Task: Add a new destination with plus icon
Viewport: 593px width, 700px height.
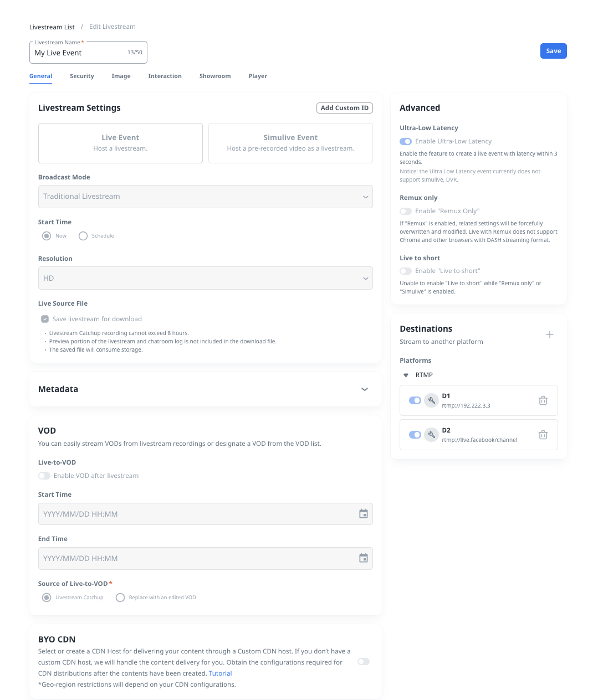Action: tap(549, 334)
